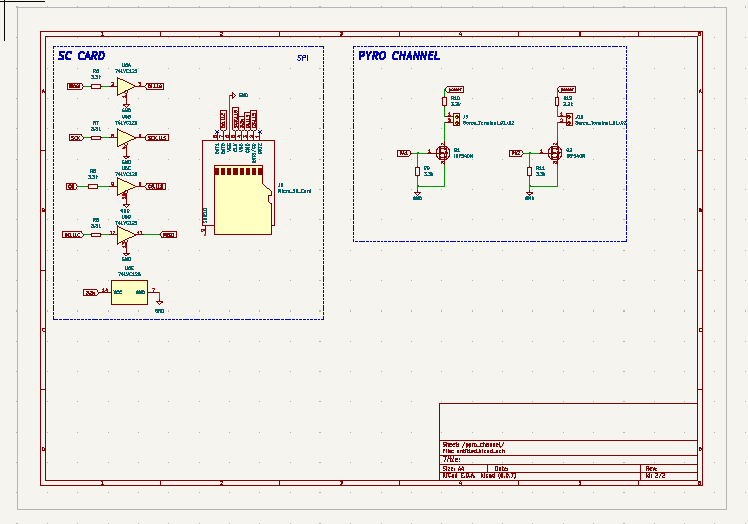
Task: Select screw terminal connector J9
Action: click(x=457, y=119)
